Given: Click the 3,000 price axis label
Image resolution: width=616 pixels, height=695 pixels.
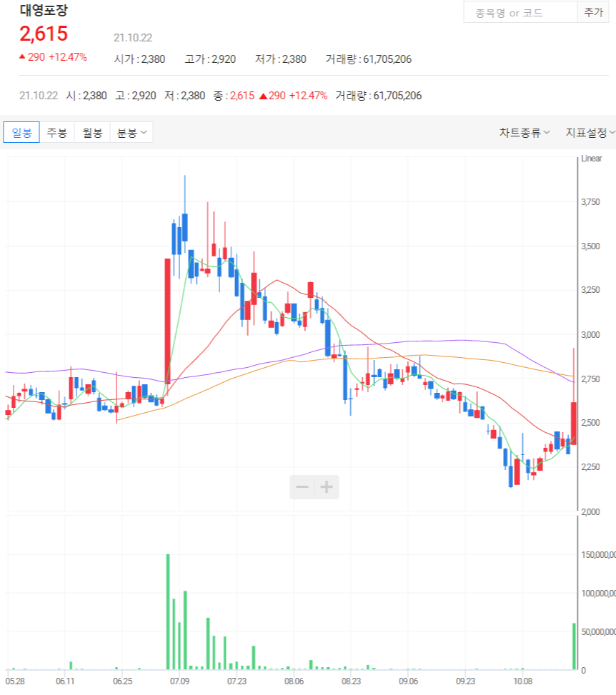Looking at the screenshot, I should point(590,335).
